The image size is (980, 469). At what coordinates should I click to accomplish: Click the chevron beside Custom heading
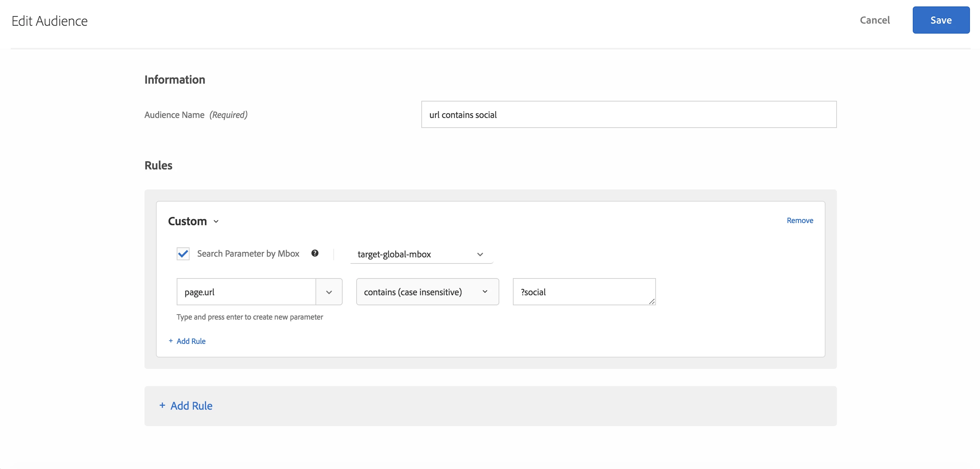pyautogui.click(x=216, y=222)
